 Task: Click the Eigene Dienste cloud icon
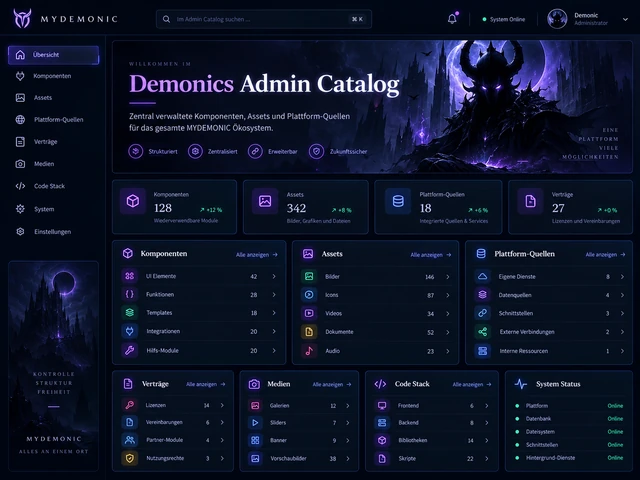[x=482, y=276]
